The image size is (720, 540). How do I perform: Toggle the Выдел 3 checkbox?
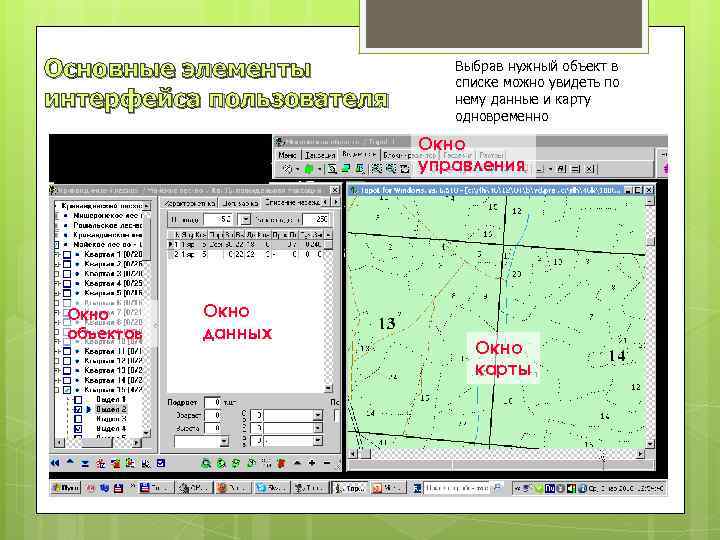tap(78, 419)
